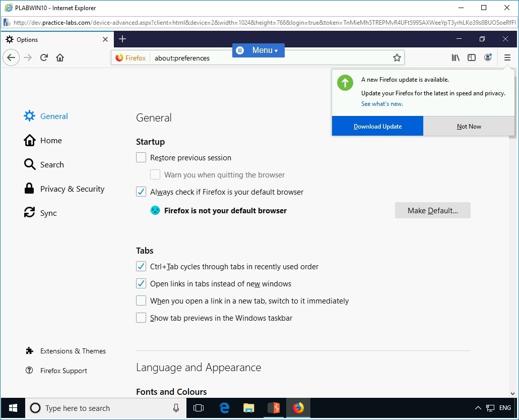This screenshot has width=519, height=420.
Task: Enable tab previews in Windows taskbar
Action: [x=141, y=318]
